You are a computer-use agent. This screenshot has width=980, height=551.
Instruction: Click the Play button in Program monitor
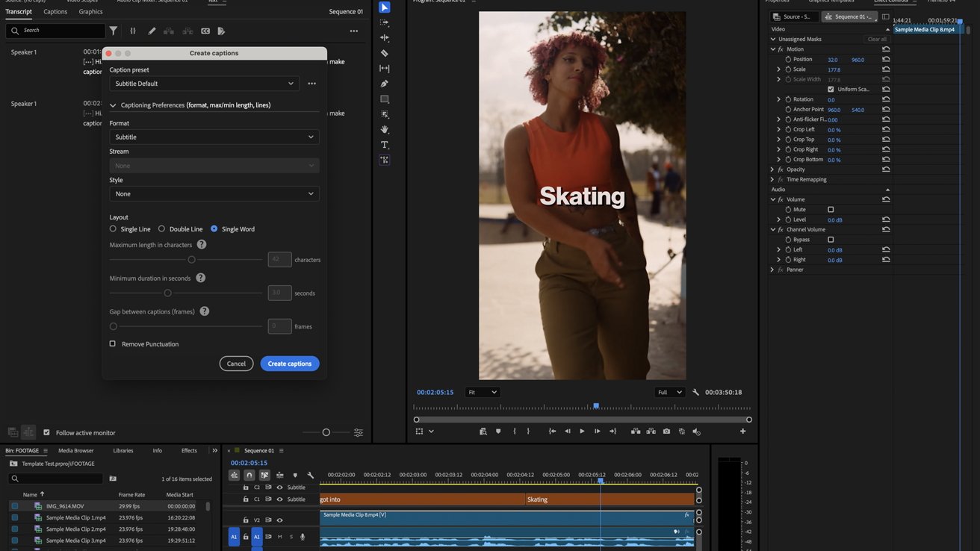pos(582,432)
